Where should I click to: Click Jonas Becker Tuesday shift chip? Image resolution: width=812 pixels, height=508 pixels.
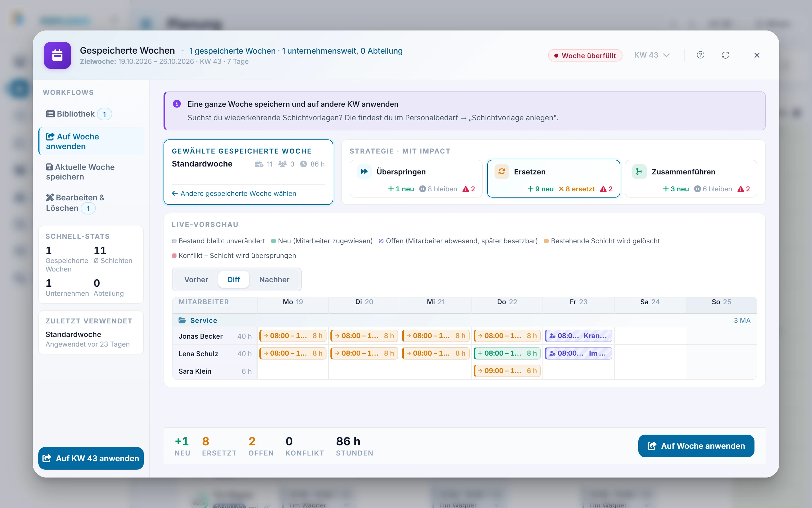click(364, 336)
